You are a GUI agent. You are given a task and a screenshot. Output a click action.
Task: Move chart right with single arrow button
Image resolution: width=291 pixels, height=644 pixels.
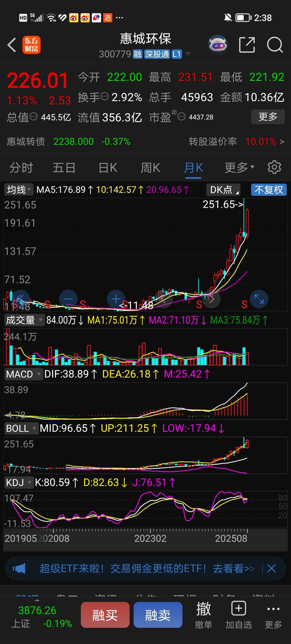[x=212, y=299]
